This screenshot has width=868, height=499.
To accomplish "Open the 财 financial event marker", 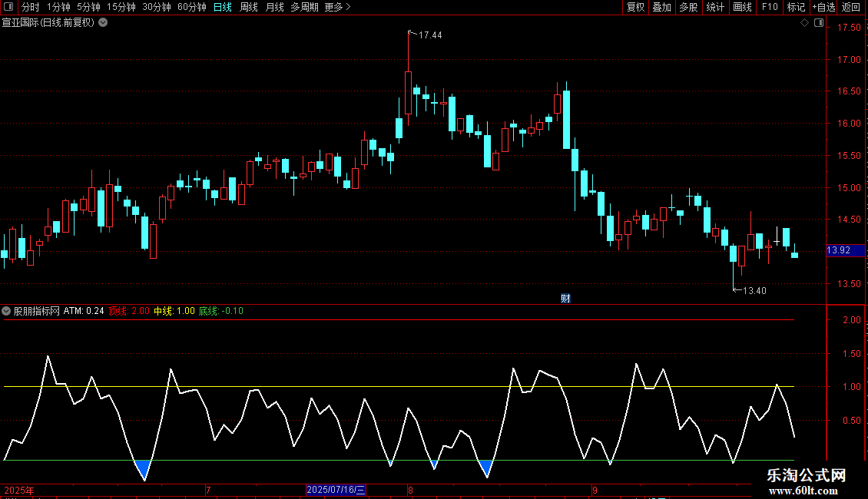I will pos(565,299).
